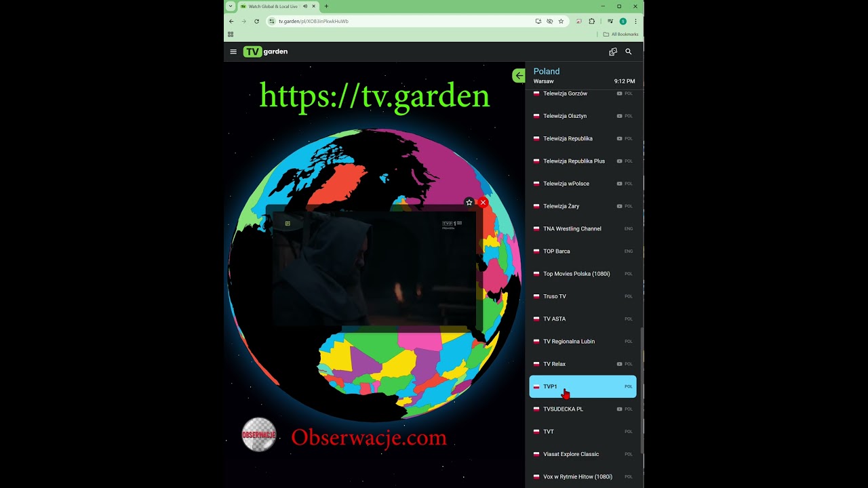This screenshot has height=488, width=868.
Task: Play the TV Regionalna Lubin channel
Action: coord(583,341)
